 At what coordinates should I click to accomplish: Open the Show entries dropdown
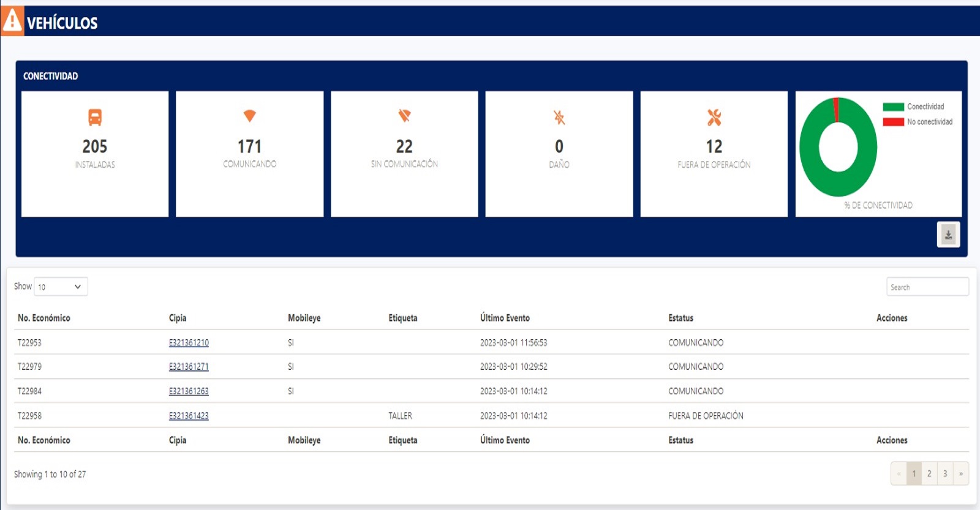[x=61, y=287]
